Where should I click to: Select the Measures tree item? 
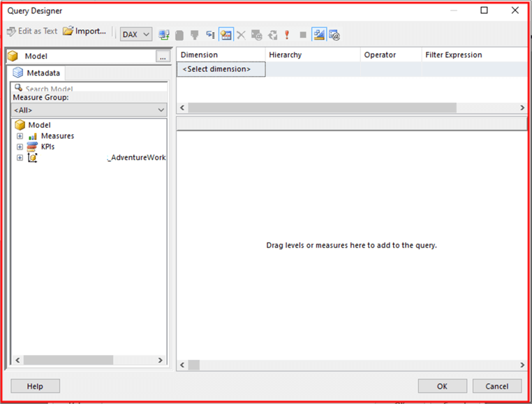tap(57, 136)
